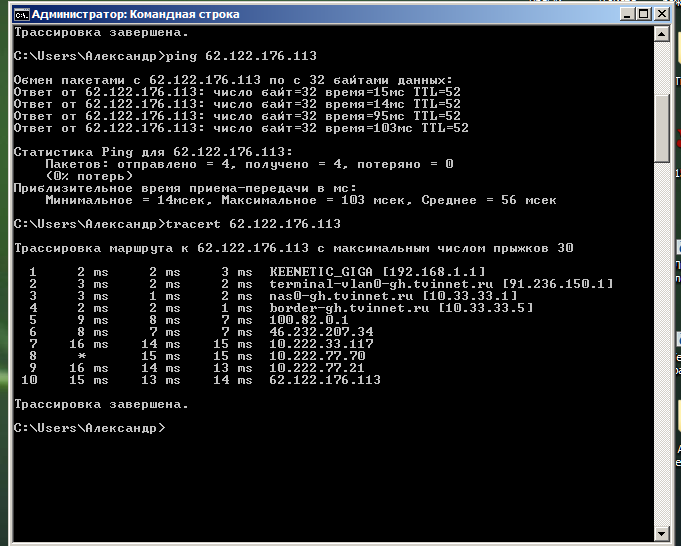Image resolution: width=681 pixels, height=546 pixels.
Task: Click the final hop 10 address 62.122.176.113
Action: 325,380
